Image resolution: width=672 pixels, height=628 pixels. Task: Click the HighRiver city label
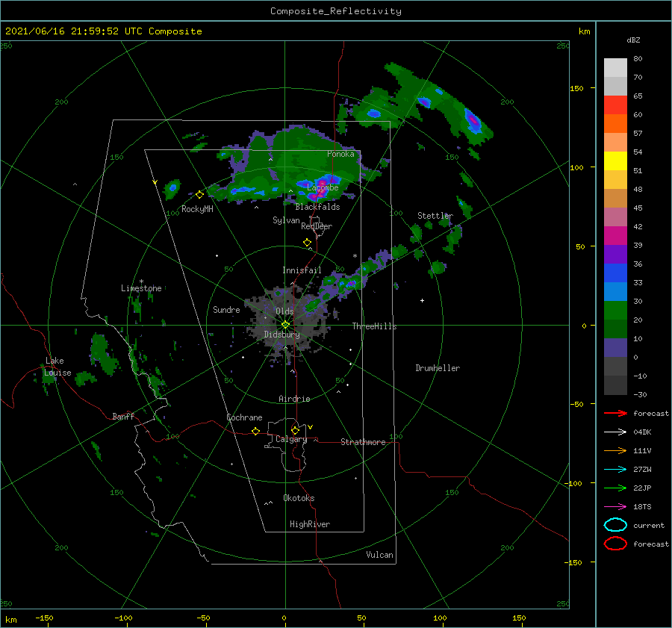309,524
